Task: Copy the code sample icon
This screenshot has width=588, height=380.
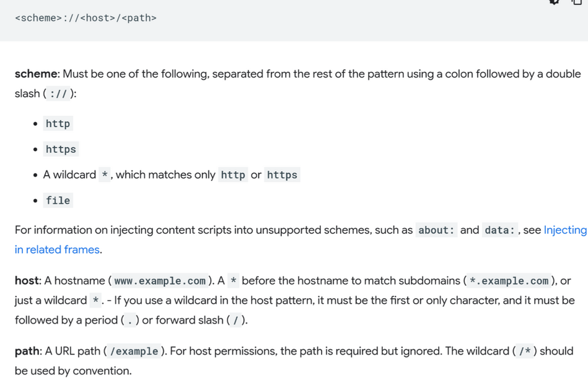Action: [577, 1]
